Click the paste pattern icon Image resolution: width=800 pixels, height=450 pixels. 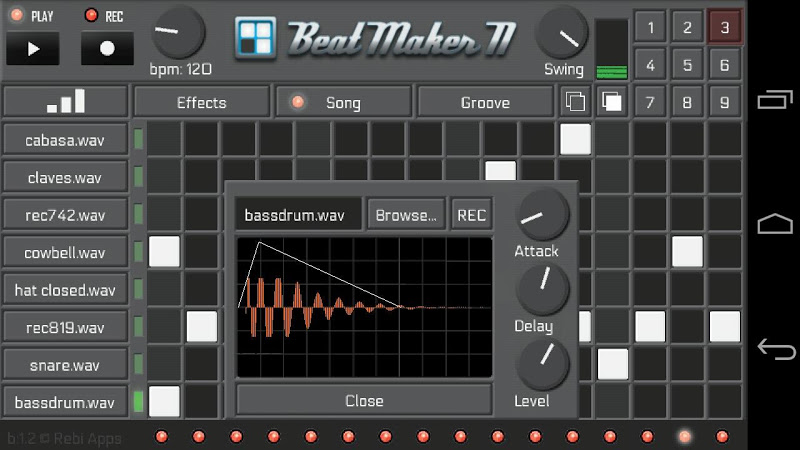[611, 102]
